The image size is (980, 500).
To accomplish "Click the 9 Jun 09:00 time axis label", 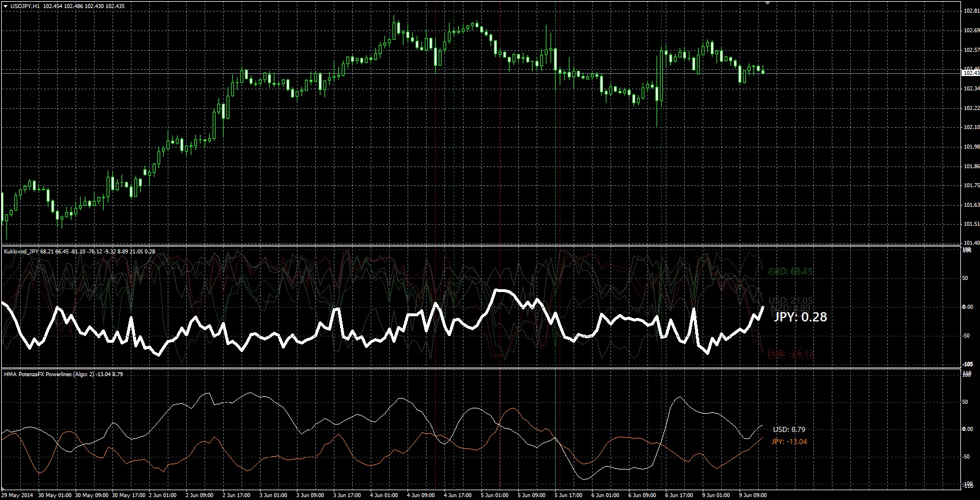I will coord(753,495).
